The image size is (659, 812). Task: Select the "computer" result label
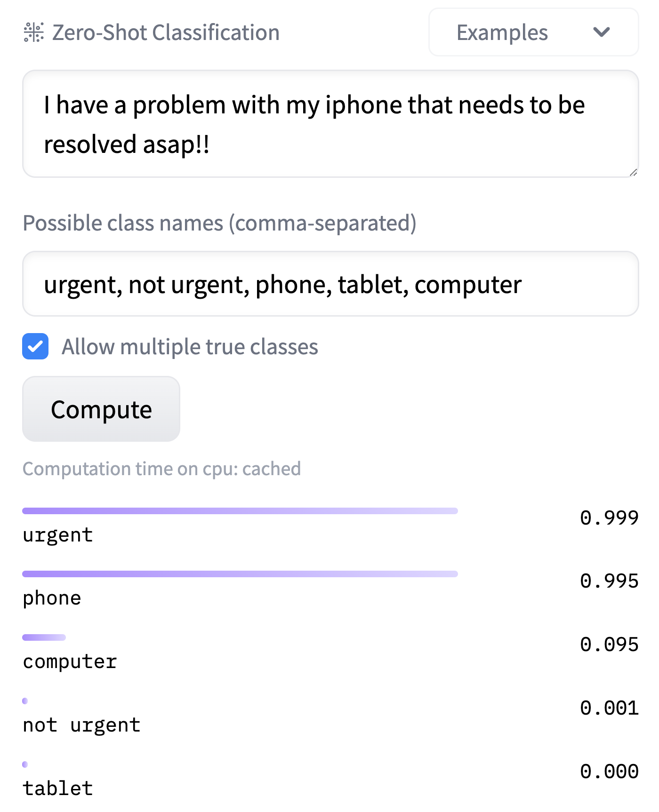pyautogui.click(x=70, y=662)
